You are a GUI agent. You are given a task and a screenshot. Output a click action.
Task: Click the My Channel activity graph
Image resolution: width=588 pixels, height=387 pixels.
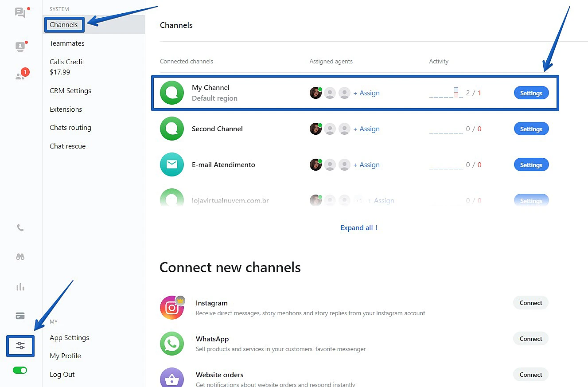point(446,93)
